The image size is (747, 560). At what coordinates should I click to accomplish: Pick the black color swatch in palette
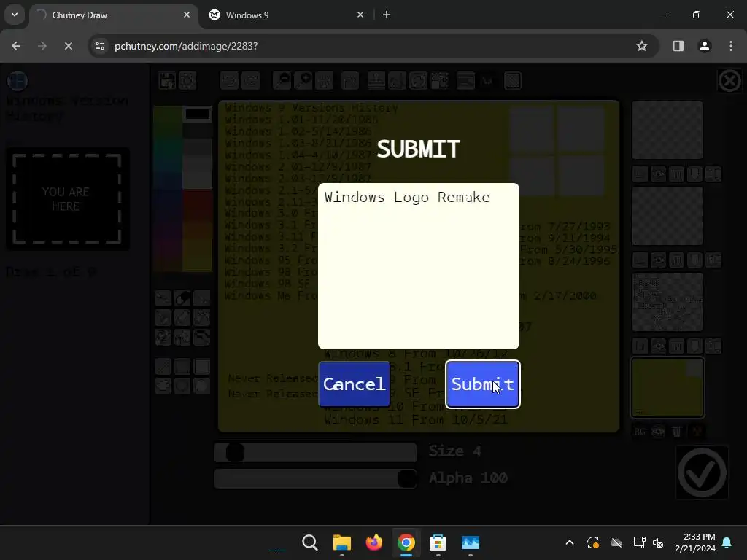[x=197, y=114]
